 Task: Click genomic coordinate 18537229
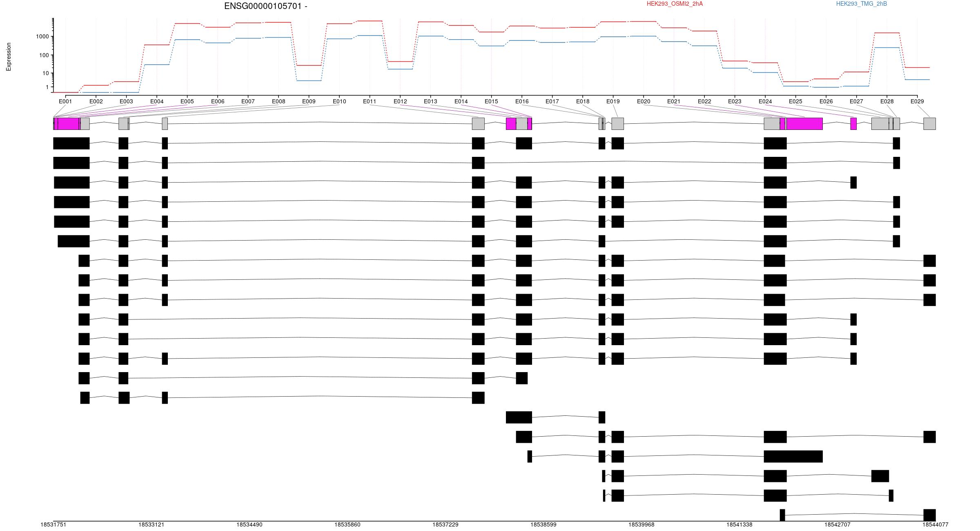coord(445,524)
